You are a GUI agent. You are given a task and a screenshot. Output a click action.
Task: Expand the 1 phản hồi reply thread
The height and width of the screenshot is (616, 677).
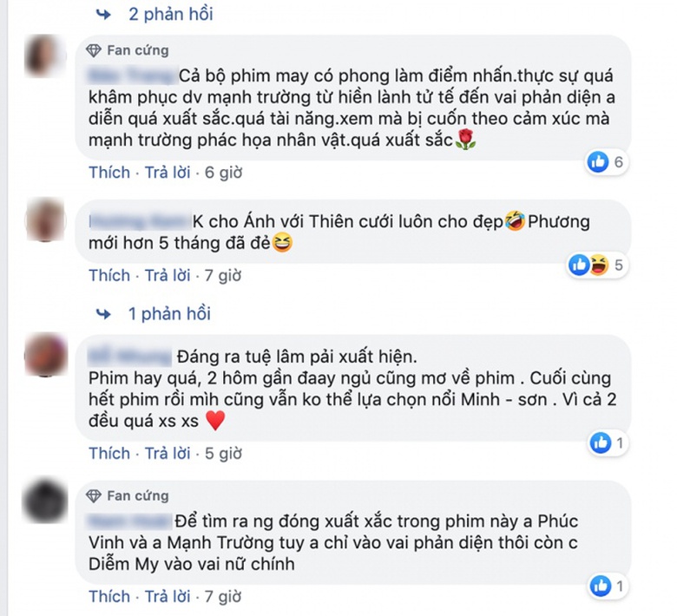169,313
